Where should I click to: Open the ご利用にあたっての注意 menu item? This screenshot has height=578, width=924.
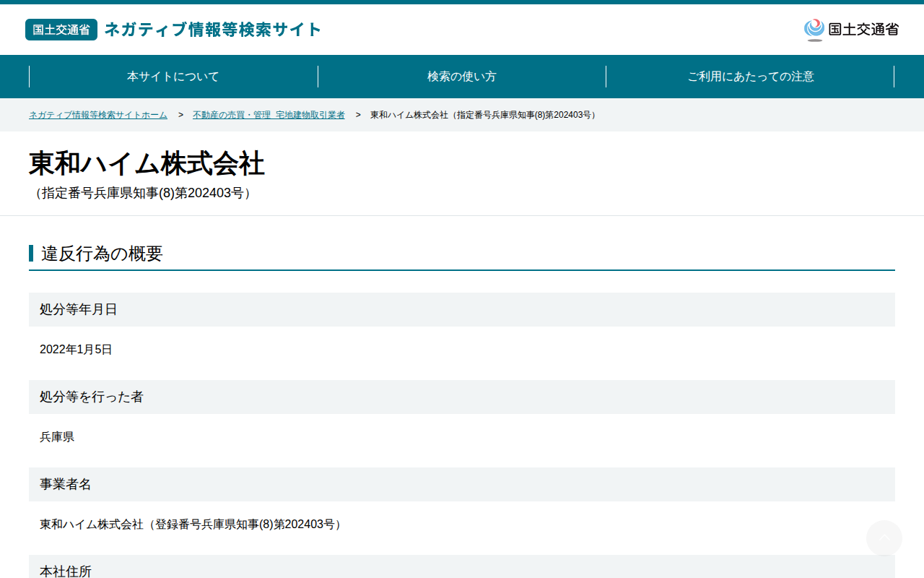751,77
